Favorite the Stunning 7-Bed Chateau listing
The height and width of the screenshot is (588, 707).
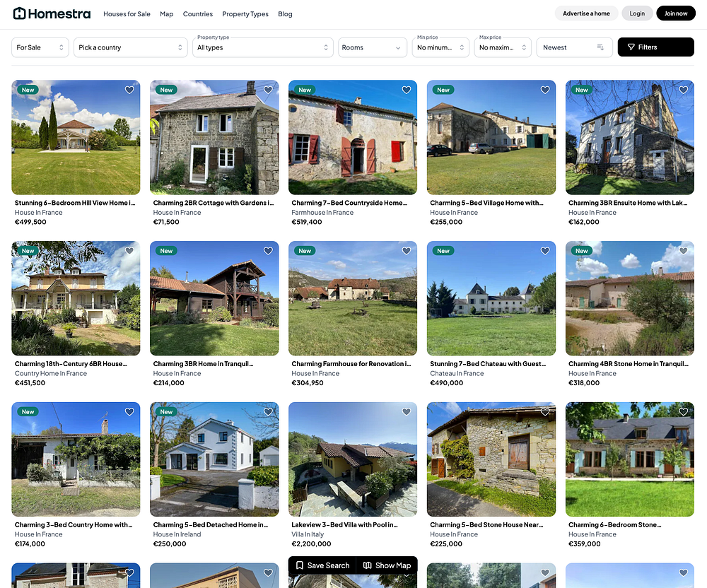pos(544,250)
